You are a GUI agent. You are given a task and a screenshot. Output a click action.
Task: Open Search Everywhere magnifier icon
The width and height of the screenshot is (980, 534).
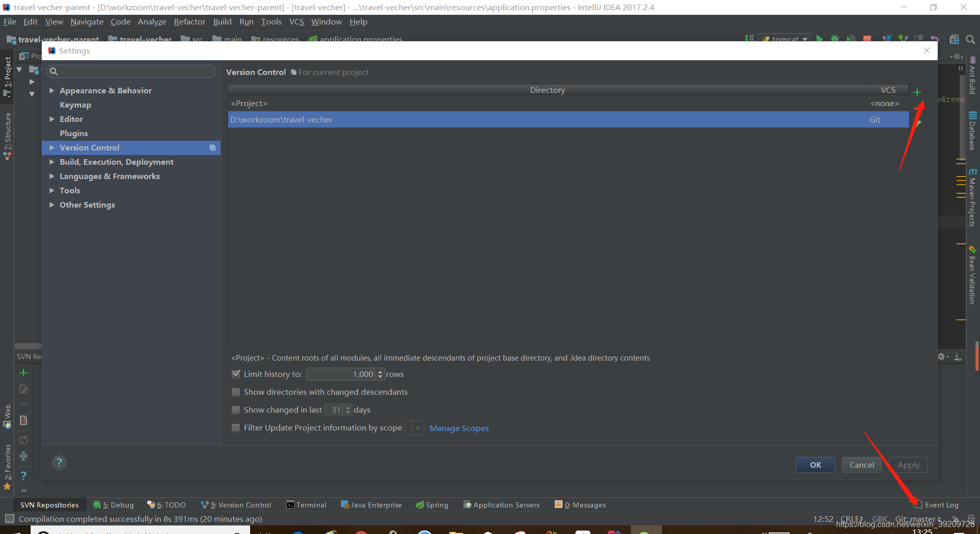click(x=971, y=39)
